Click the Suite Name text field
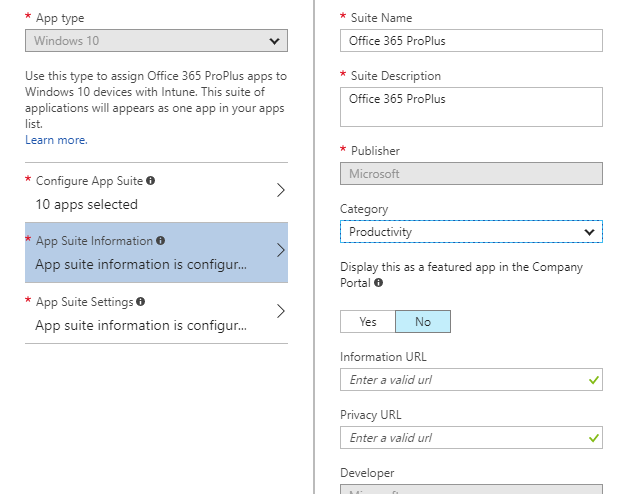 click(471, 40)
